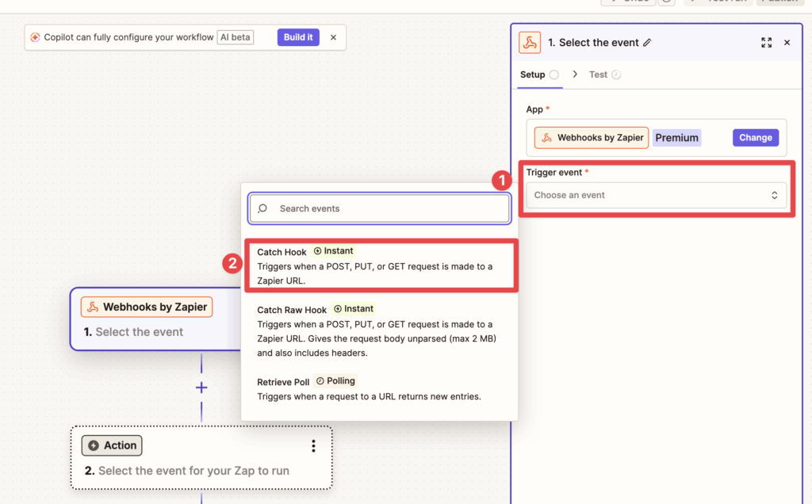Open the Choose an event dropdown
Screen dimensions: 812x504
tap(656, 195)
